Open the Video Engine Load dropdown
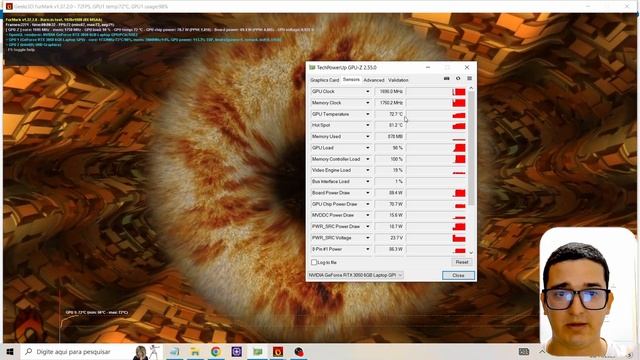This screenshot has height=360, width=640. (367, 170)
